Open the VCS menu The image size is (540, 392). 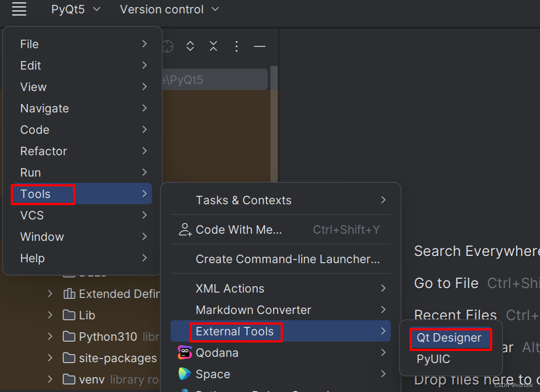click(82, 215)
